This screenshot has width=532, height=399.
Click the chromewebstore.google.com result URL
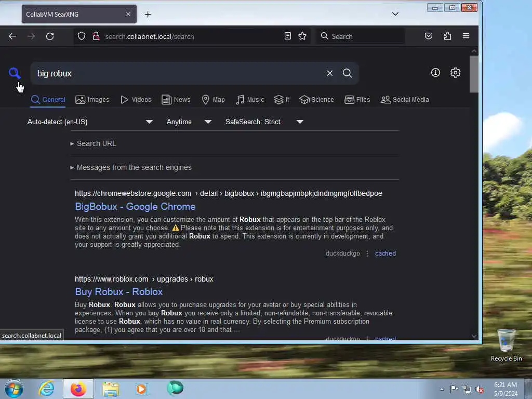[229, 193]
